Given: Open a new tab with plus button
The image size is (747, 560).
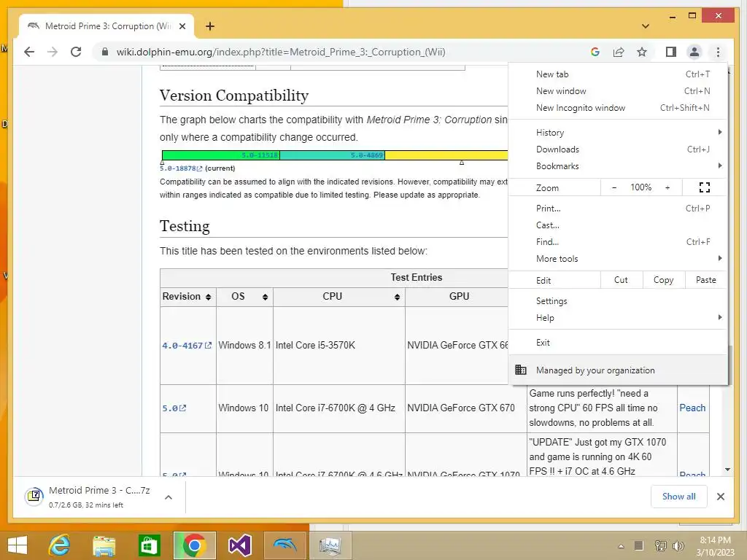Looking at the screenshot, I should point(210,26).
